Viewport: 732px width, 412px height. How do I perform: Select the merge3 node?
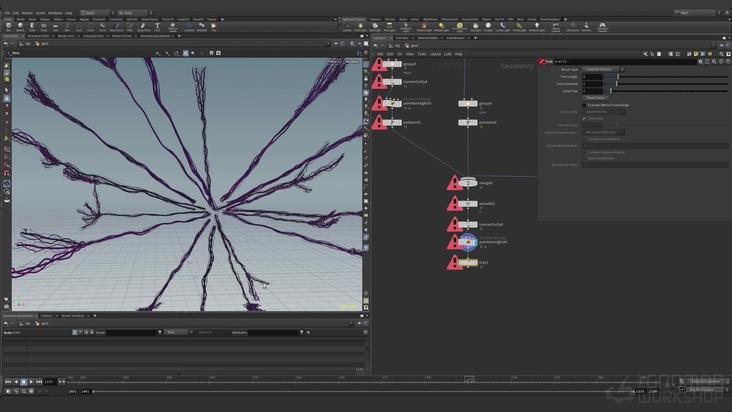(468, 183)
